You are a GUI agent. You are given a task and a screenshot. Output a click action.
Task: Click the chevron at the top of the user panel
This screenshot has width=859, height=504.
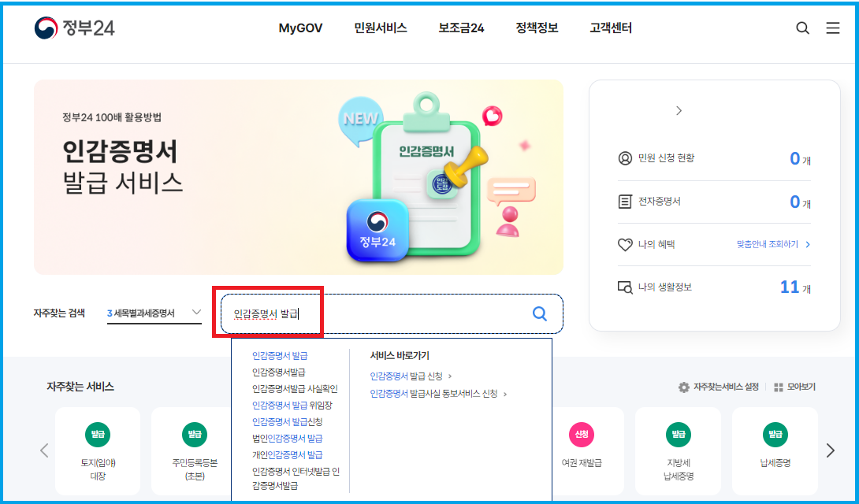click(x=679, y=110)
